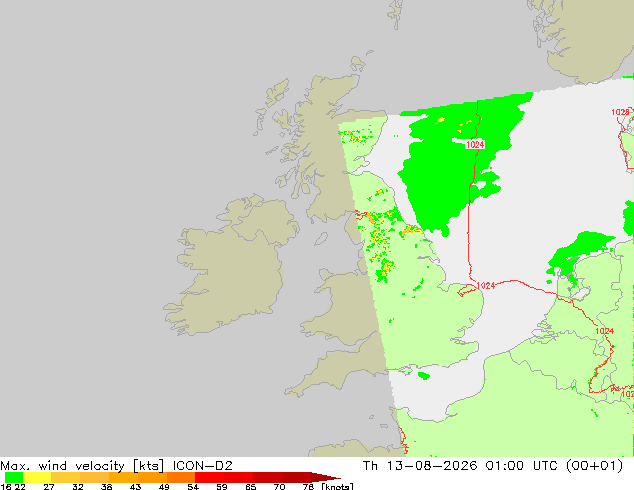Click the legend value '32'
Image resolution: width=634 pixels, height=490 pixels.
pyautogui.click(x=78, y=487)
